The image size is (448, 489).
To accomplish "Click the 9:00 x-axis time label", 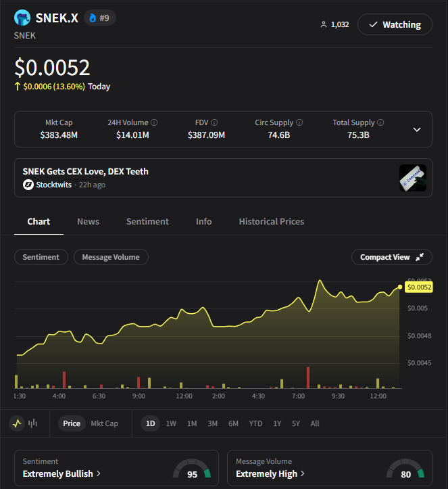I will click(139, 396).
